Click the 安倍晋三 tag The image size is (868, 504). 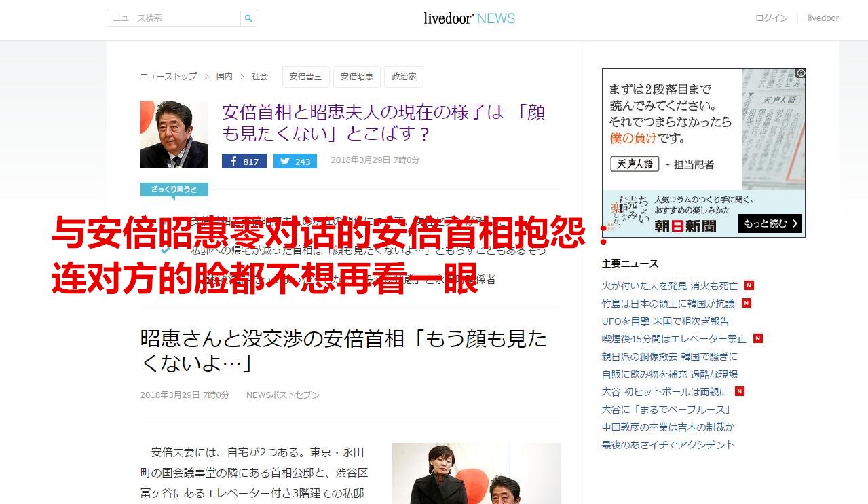(x=306, y=77)
